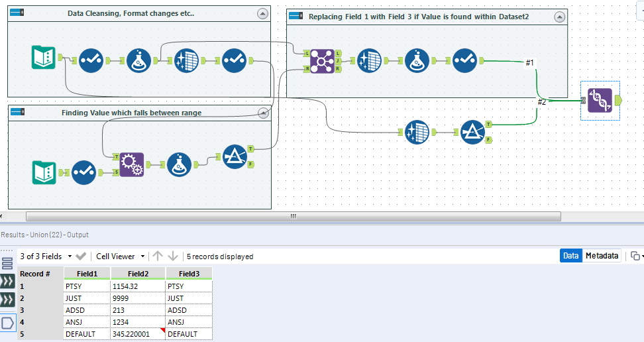Click the 5 records displayed label
The width and height of the screenshot is (644, 342).
(x=220, y=256)
